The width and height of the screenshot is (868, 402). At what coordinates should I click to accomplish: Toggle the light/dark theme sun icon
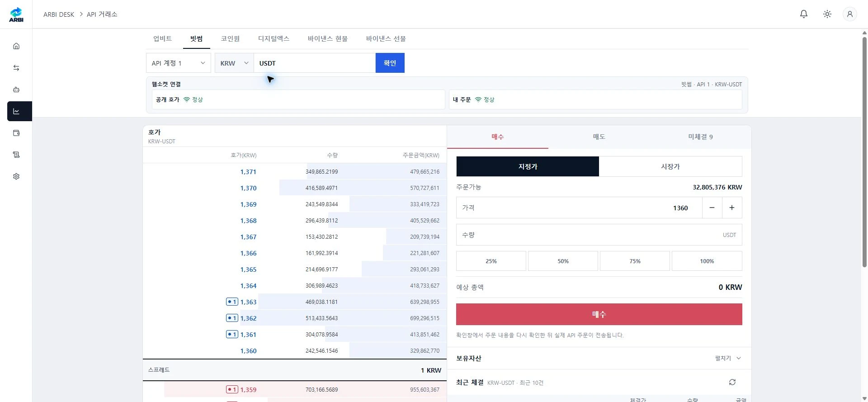coord(827,14)
